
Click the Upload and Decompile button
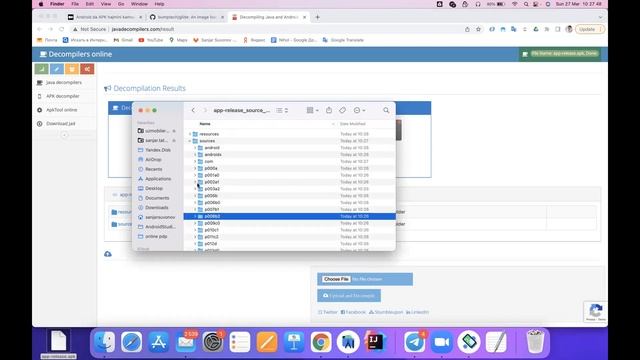349,296
